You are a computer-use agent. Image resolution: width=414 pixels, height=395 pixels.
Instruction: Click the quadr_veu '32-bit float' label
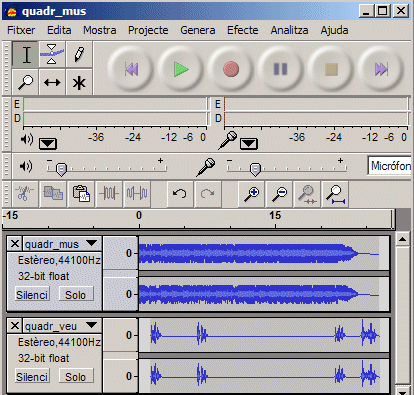pos(44,358)
